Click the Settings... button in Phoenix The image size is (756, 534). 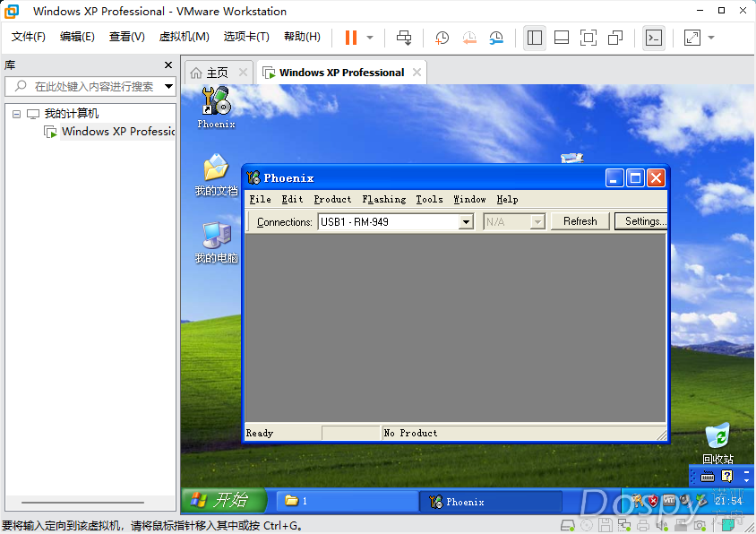[x=641, y=221]
